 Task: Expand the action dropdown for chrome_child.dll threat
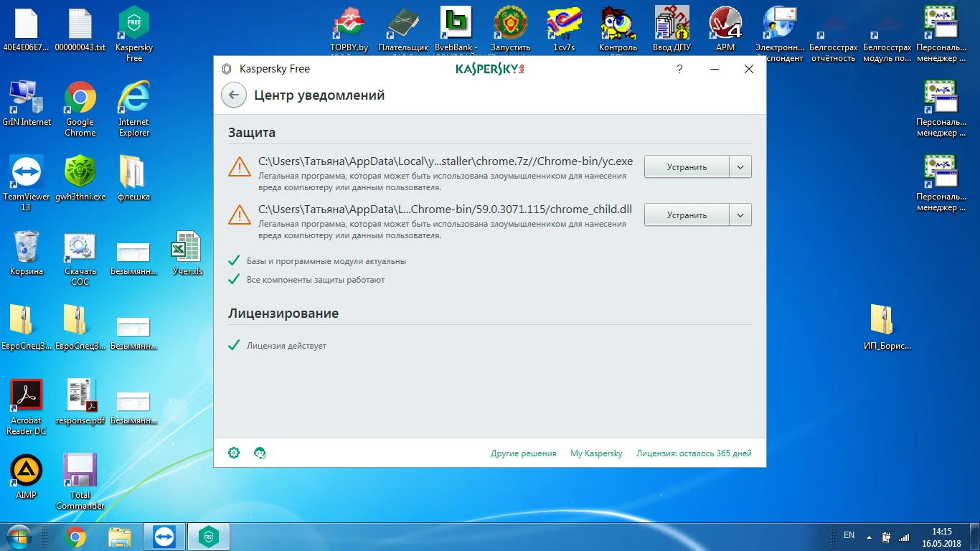(x=740, y=215)
